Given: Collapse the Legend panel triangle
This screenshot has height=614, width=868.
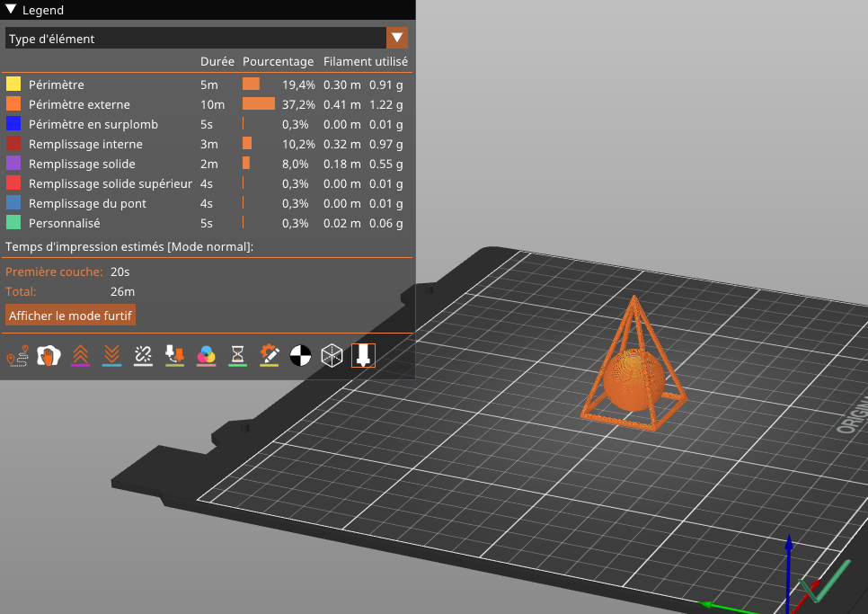Looking at the screenshot, I should 11,10.
